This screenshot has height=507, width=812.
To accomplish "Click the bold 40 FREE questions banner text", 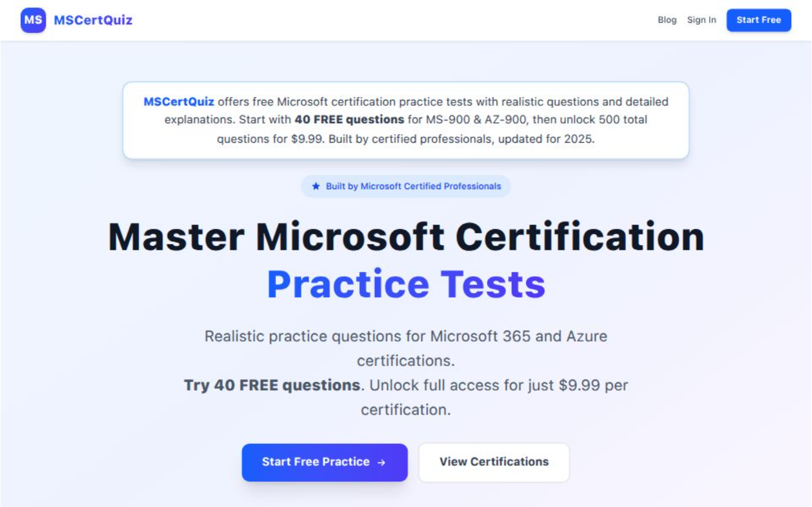I will [x=349, y=119].
